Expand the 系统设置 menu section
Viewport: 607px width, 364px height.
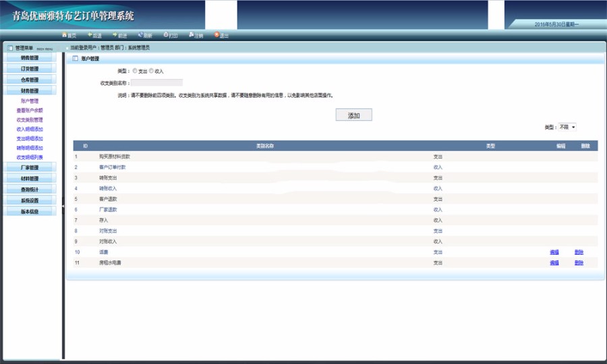pyautogui.click(x=30, y=200)
